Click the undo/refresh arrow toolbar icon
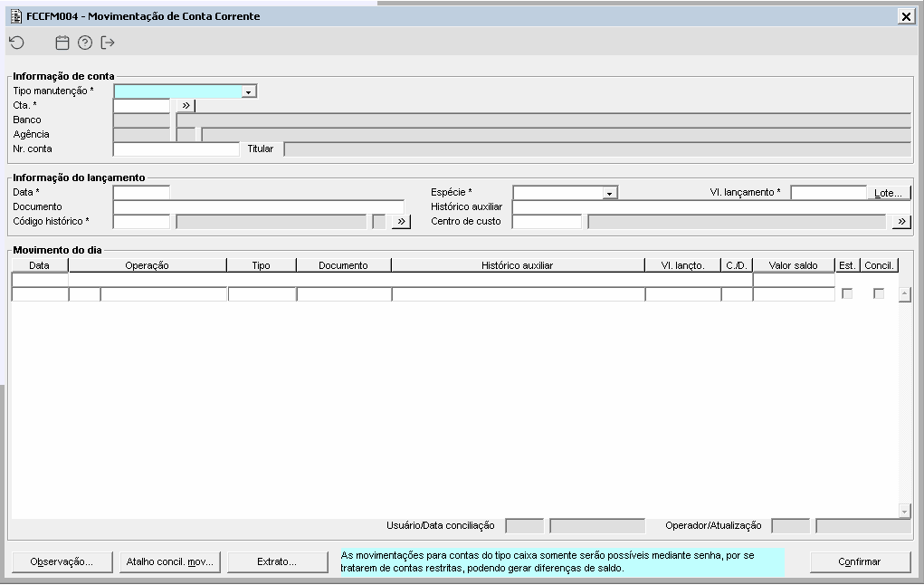This screenshot has height=585, width=924. tap(17, 43)
